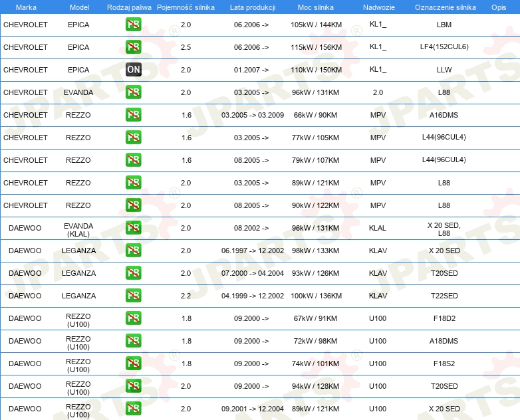Viewport: 520px width, 420px height.
Task: Click the 110kW / 150KM power cell
Action: tap(316, 70)
